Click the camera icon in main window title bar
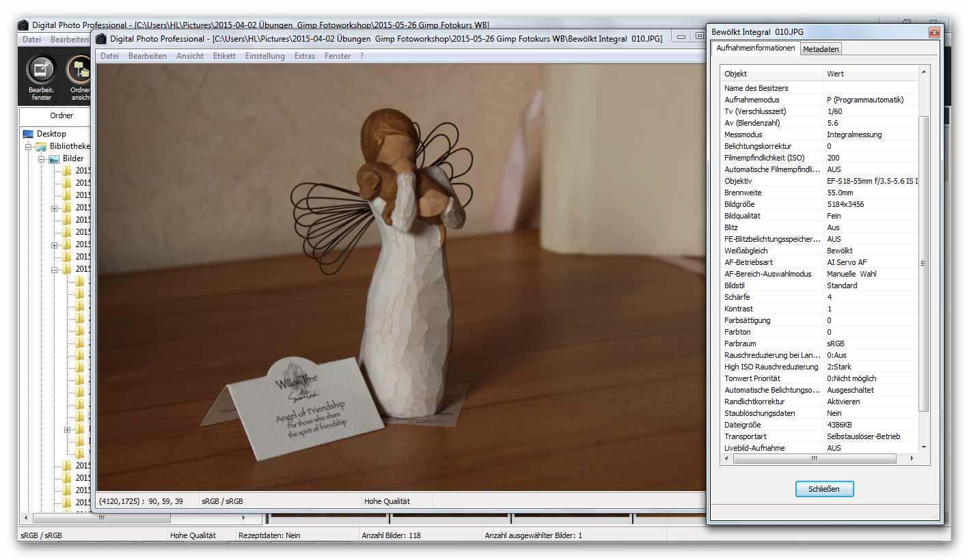969x560 pixels. [23, 25]
